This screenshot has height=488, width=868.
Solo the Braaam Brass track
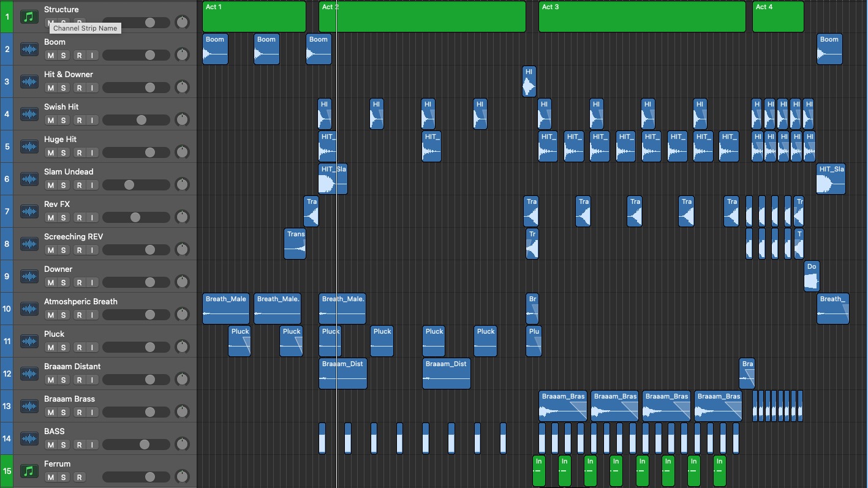point(63,413)
